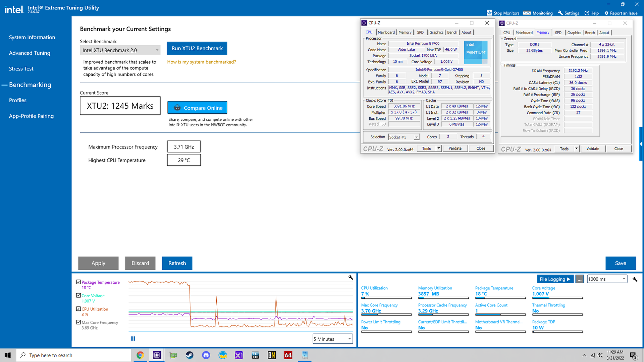Expand the side panel arrow on the right edge
Screen dimensions: 644x362
click(x=641, y=144)
